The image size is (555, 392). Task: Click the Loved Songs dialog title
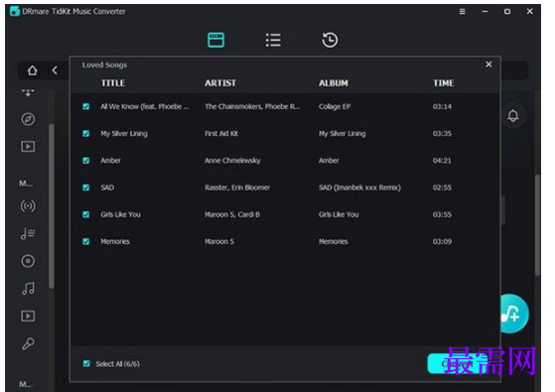coord(104,65)
